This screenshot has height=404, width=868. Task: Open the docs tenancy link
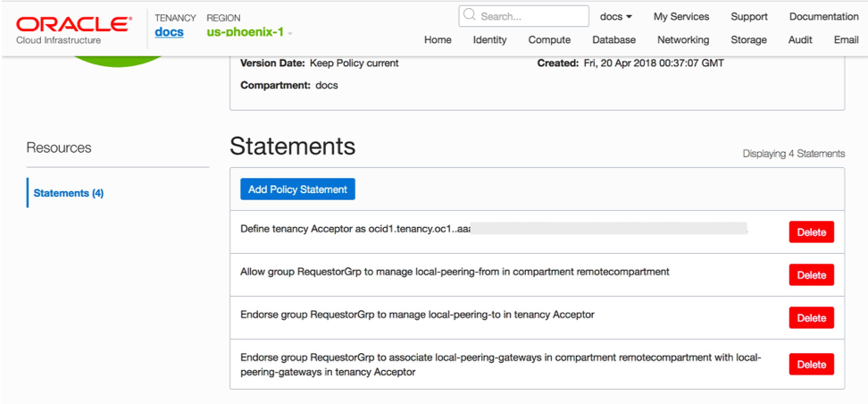coord(169,32)
